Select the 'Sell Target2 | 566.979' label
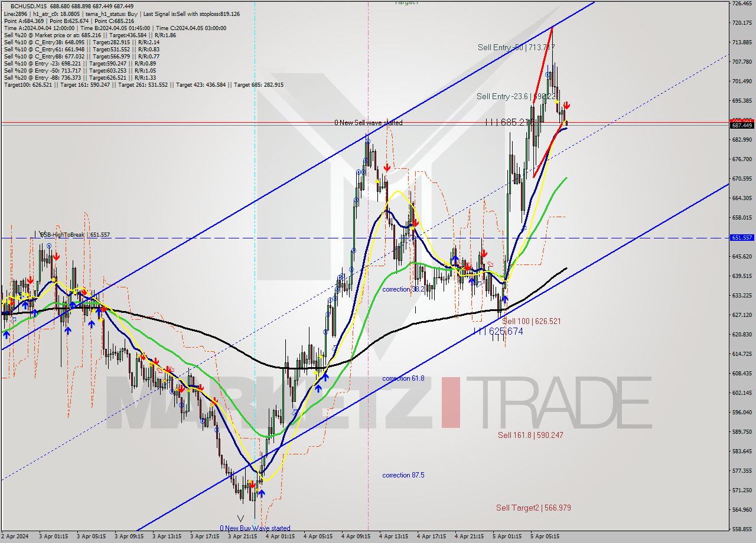This screenshot has height=543, width=756. pos(533,508)
